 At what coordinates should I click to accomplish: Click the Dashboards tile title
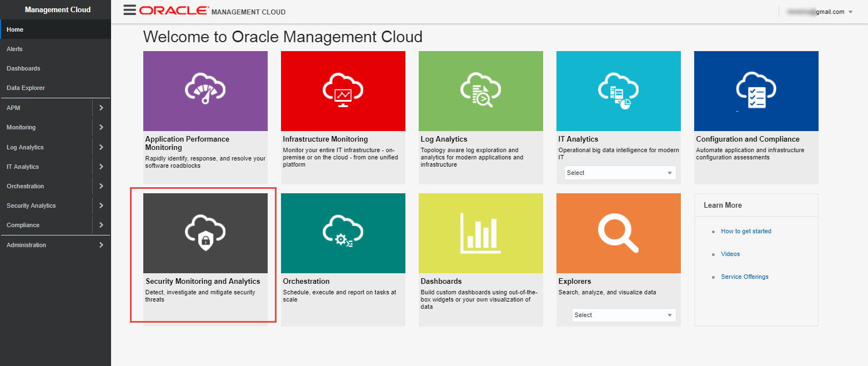point(441,281)
